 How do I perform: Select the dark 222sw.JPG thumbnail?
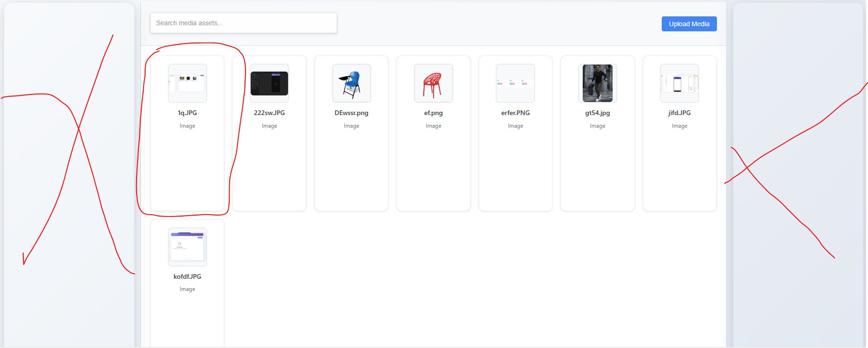click(x=269, y=83)
